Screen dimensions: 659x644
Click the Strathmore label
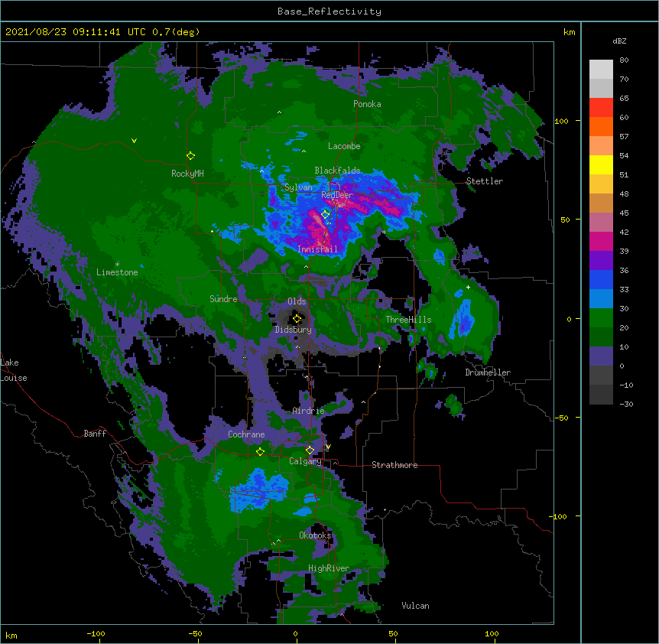click(x=394, y=465)
